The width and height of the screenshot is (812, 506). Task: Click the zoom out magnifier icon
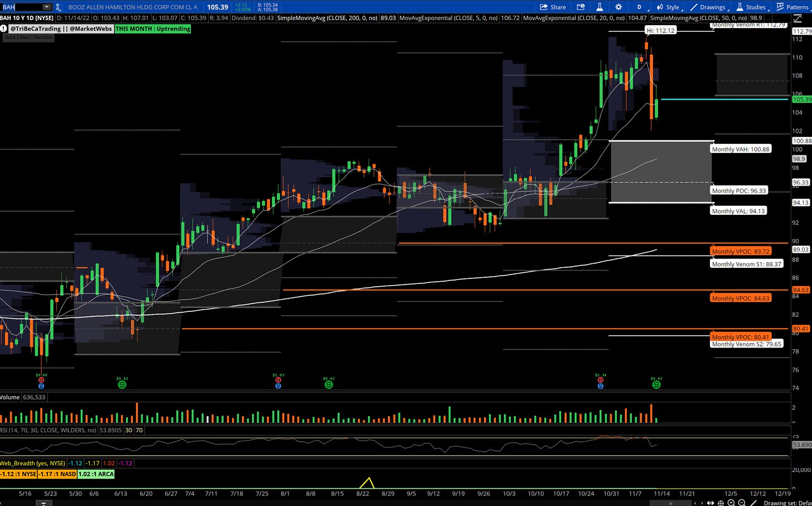[741, 503]
